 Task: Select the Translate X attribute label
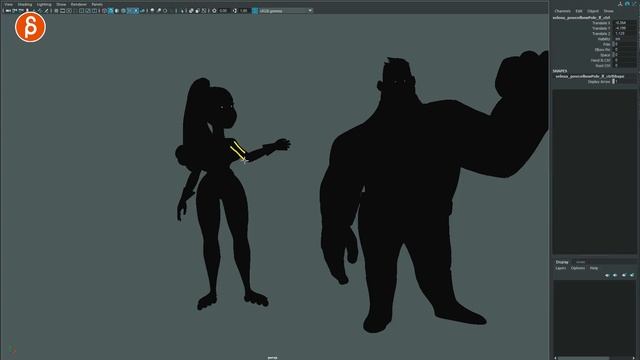pyautogui.click(x=601, y=23)
